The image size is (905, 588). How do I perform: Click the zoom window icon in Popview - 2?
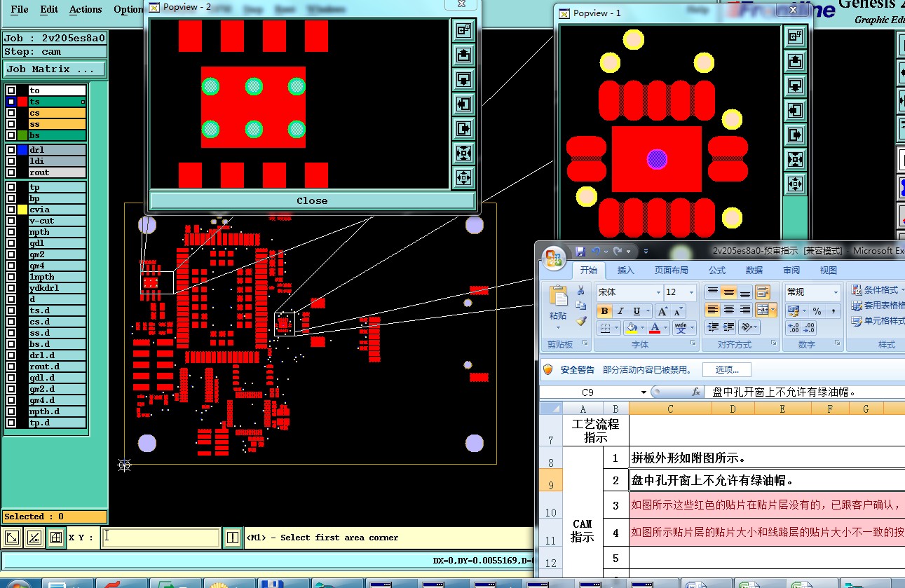(463, 29)
